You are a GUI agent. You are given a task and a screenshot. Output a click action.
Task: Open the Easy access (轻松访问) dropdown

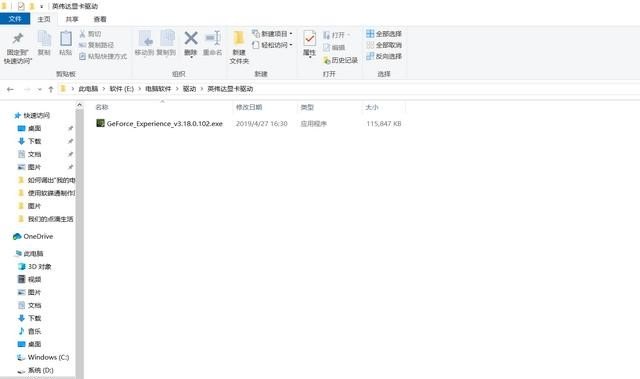point(272,45)
